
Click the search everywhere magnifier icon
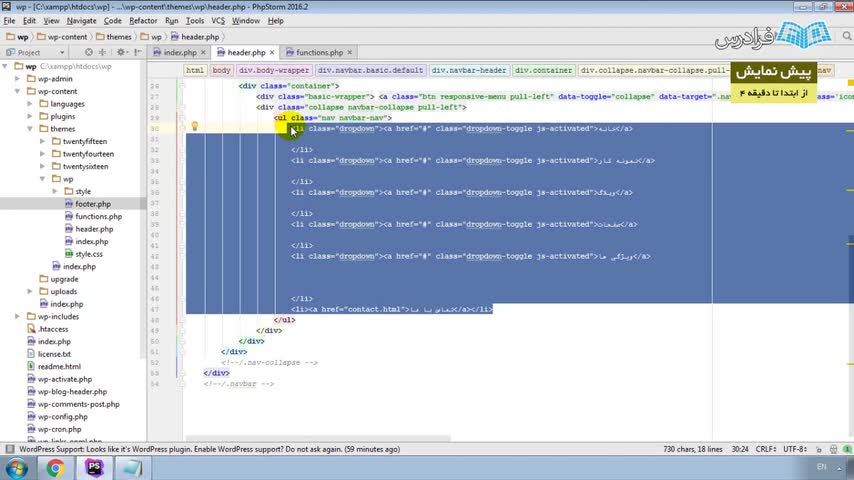point(846,36)
